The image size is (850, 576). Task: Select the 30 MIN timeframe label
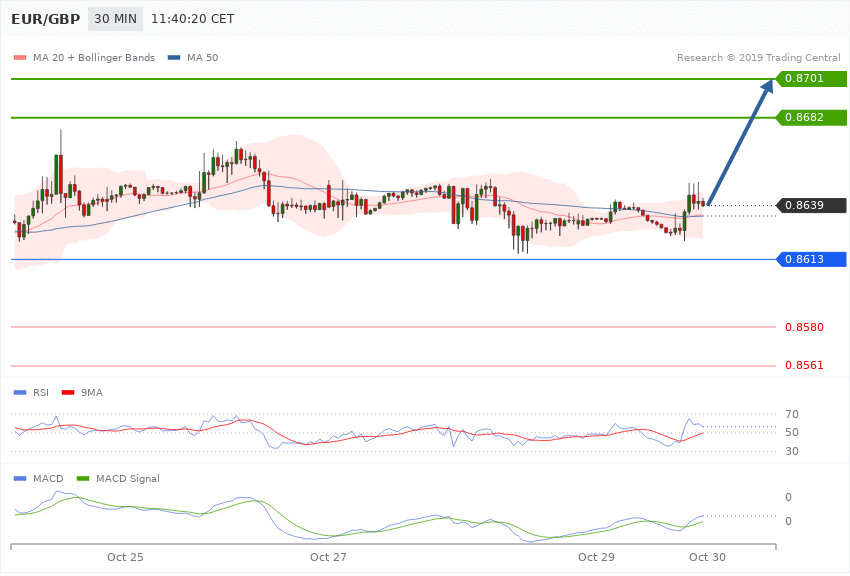click(115, 19)
